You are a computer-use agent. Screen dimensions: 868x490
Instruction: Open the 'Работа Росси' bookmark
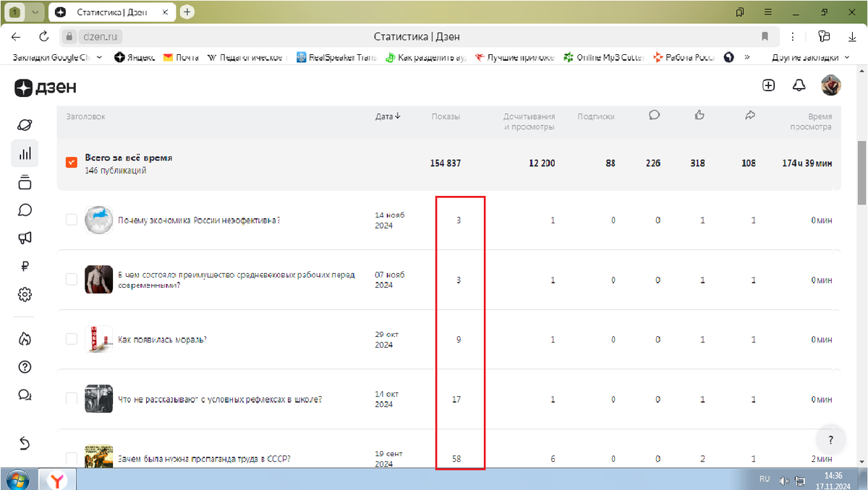pyautogui.click(x=684, y=57)
